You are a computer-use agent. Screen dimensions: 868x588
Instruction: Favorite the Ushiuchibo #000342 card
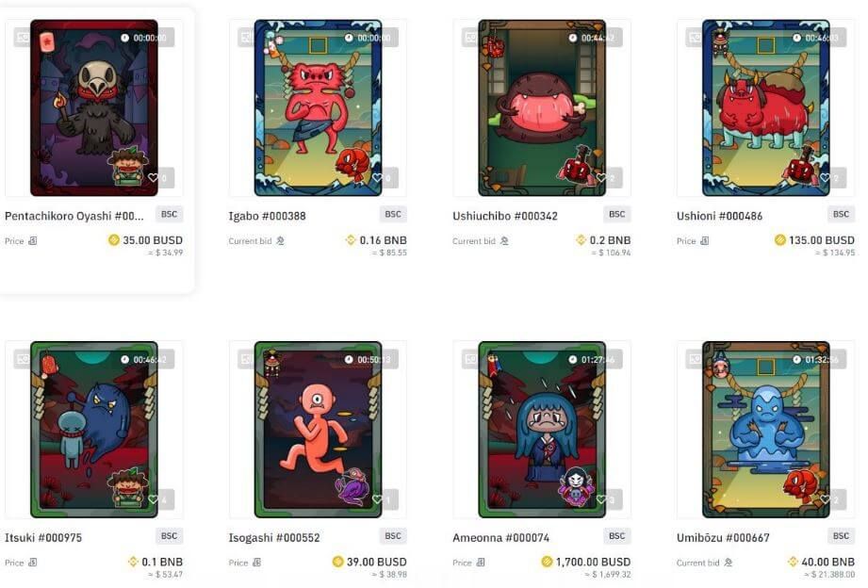[x=601, y=178]
